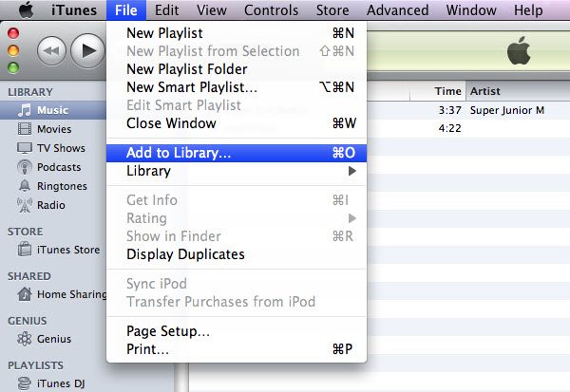
Task: Choose Print… menu item
Action: (237, 349)
